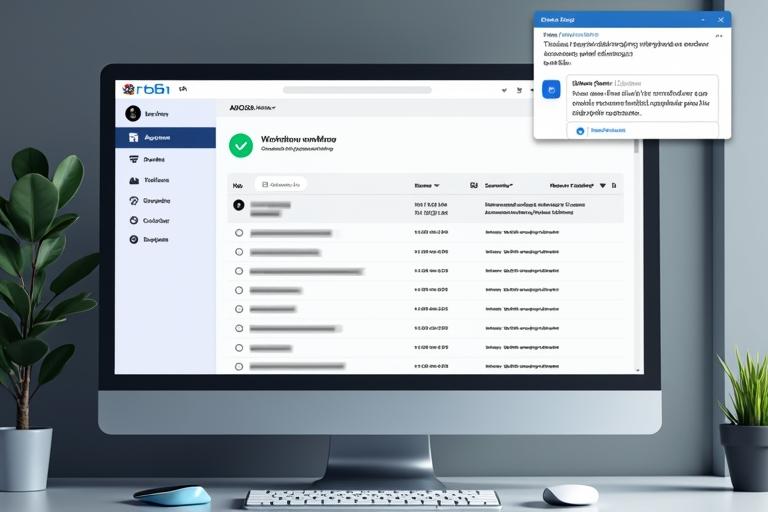
Task: Click the small icon before the popup's bottom link
Action: click(580, 130)
